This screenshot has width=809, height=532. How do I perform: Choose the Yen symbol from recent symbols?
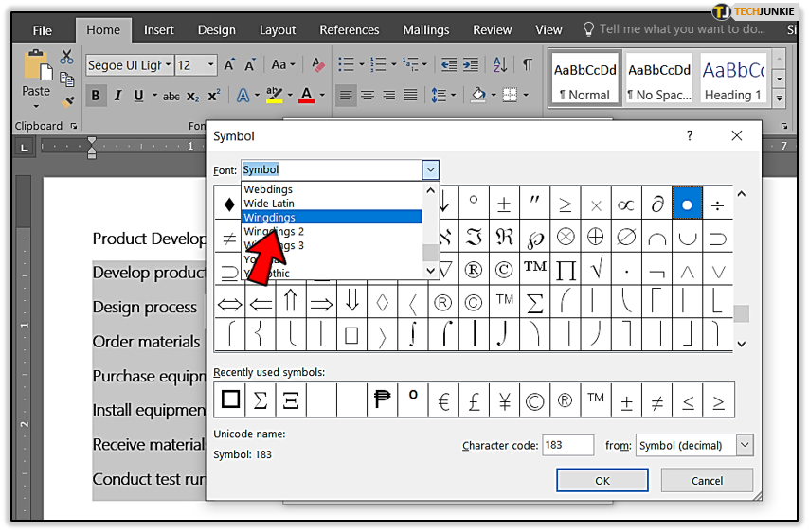pyautogui.click(x=505, y=400)
